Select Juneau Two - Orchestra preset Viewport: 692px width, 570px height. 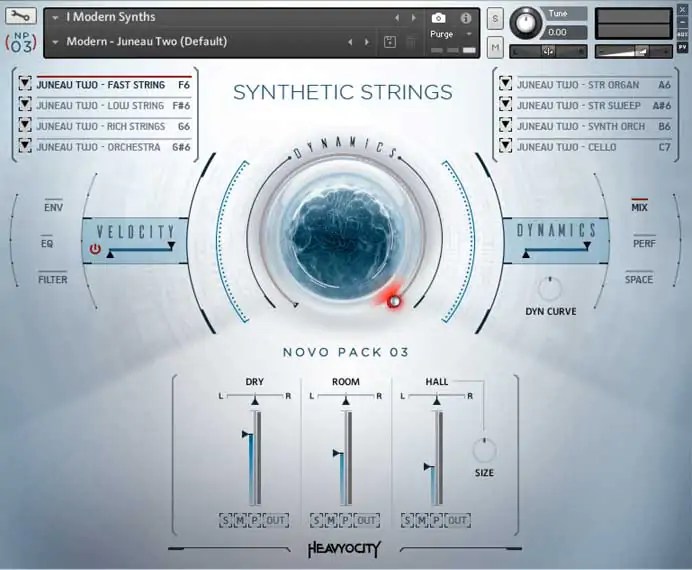click(113, 147)
